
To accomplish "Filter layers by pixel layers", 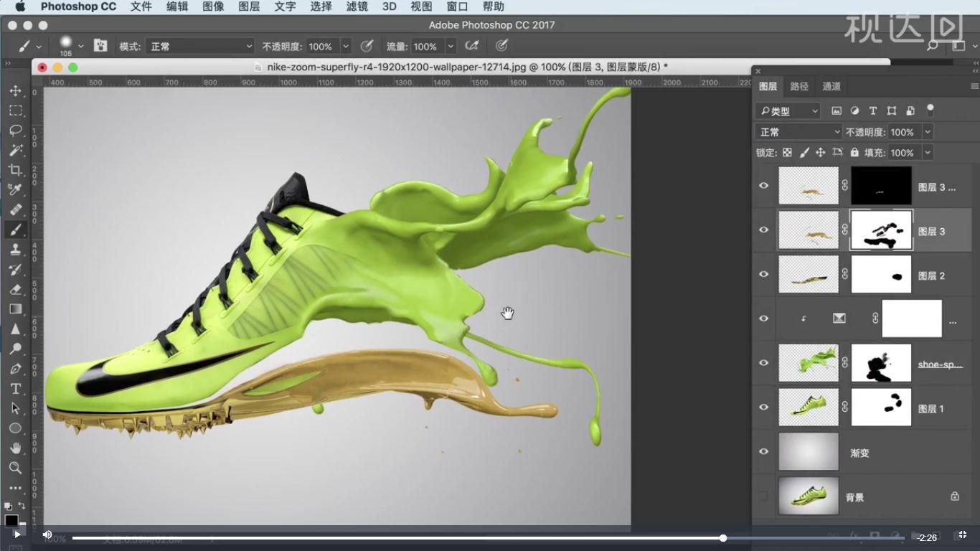I will pos(837,111).
